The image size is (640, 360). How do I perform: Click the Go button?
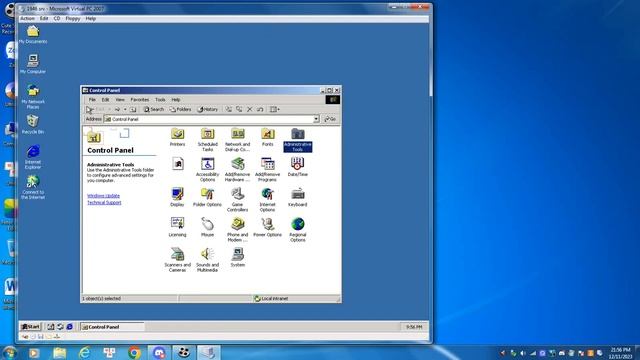click(x=330, y=119)
